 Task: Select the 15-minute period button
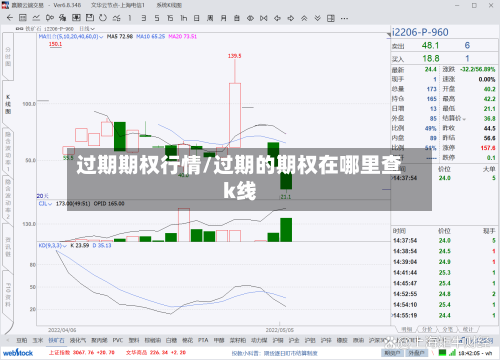pyautogui.click(x=170, y=18)
